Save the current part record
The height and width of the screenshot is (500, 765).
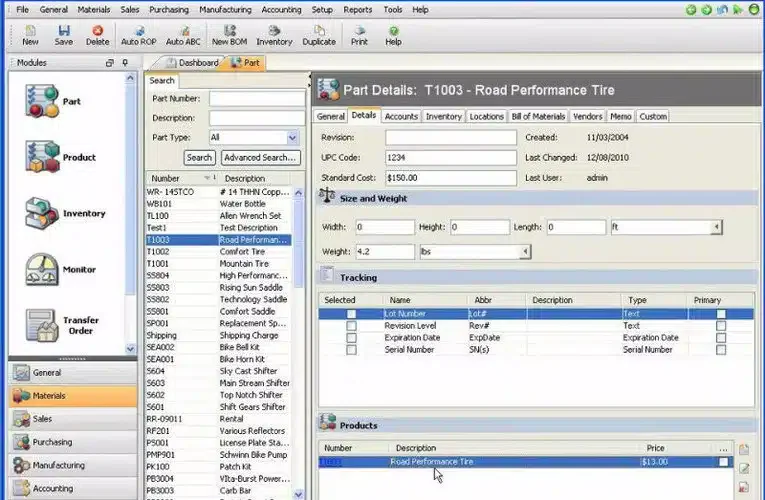coord(63,36)
